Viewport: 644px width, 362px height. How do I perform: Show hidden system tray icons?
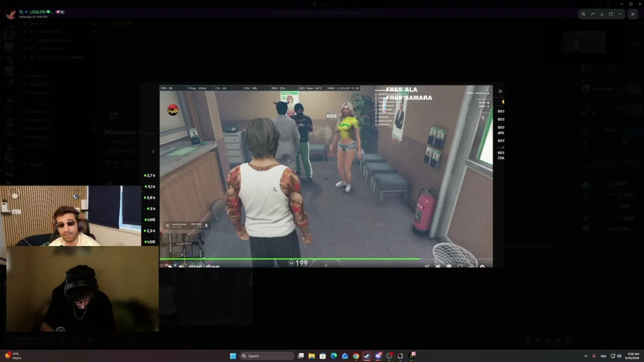[586, 356]
